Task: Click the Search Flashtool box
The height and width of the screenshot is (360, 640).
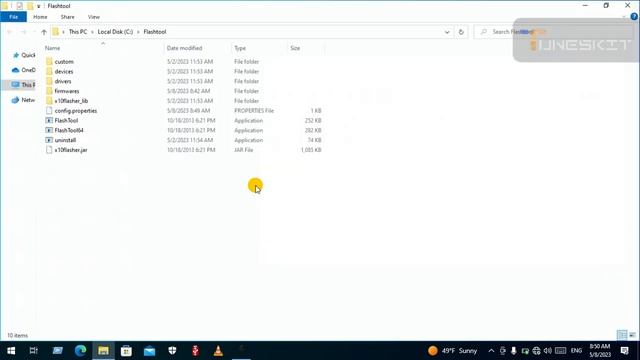Action: tap(553, 32)
